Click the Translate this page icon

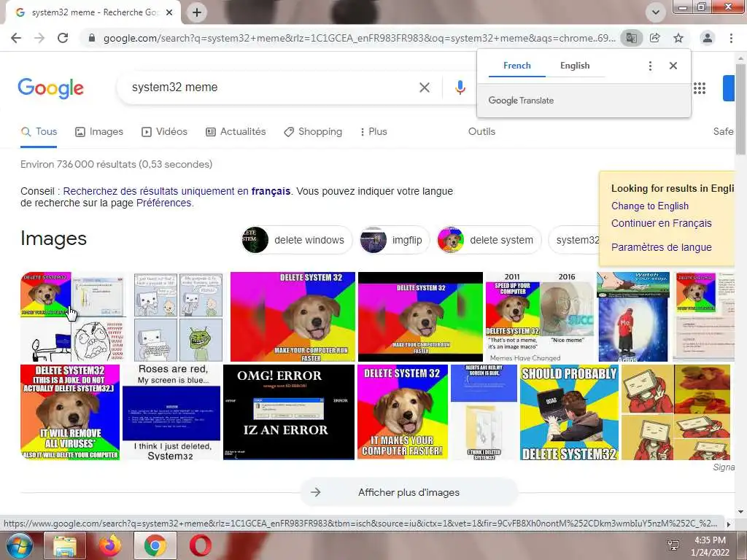[632, 38]
